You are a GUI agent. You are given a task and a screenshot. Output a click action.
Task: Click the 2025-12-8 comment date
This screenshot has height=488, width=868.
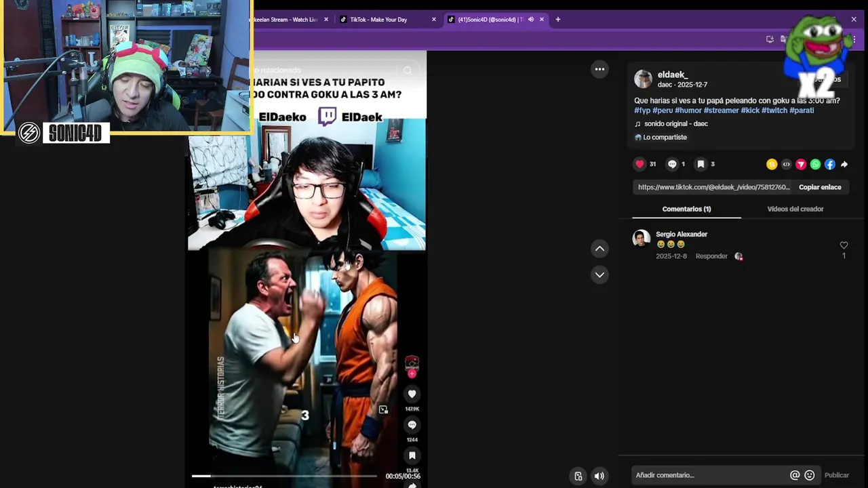tap(671, 256)
